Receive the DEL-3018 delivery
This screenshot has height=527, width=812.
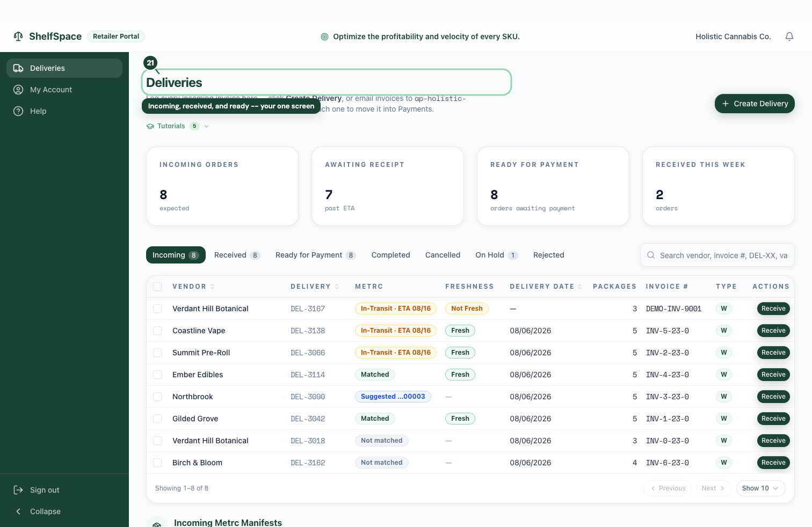[x=773, y=441]
